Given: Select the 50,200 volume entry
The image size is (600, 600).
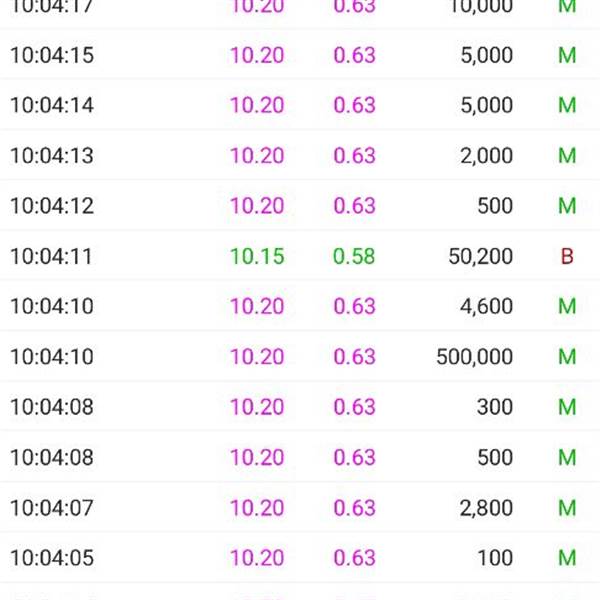Looking at the screenshot, I should [481, 256].
